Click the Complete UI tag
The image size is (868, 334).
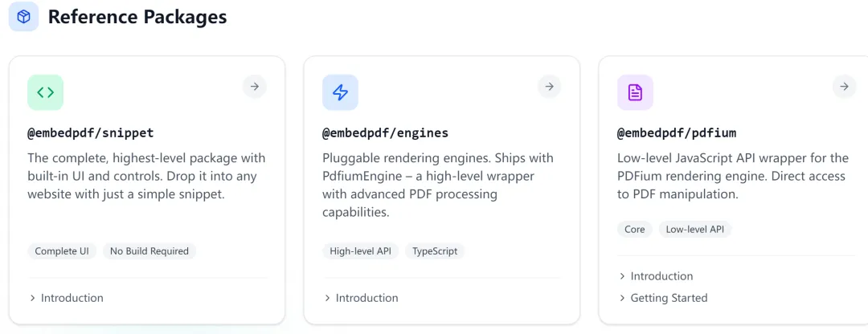[x=62, y=251]
